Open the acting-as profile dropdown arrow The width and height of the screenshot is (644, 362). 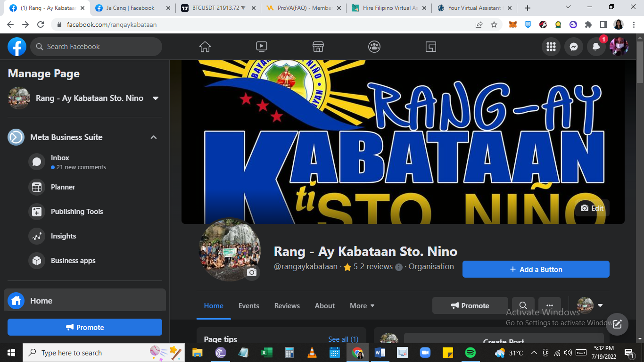[x=600, y=305]
